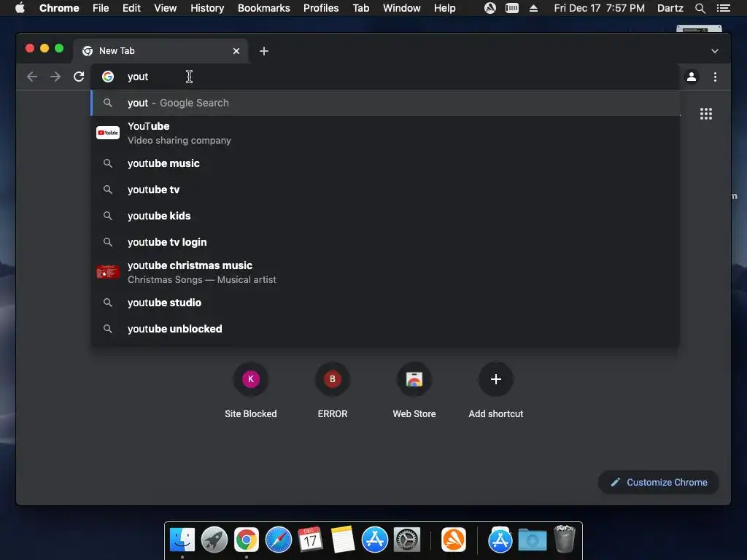Viewport: 747px width, 560px height.
Task: Open the History menu
Action: (207, 8)
